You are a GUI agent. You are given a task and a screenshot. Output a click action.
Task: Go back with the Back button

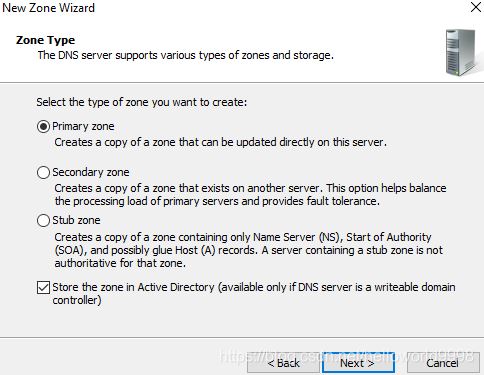click(x=283, y=363)
